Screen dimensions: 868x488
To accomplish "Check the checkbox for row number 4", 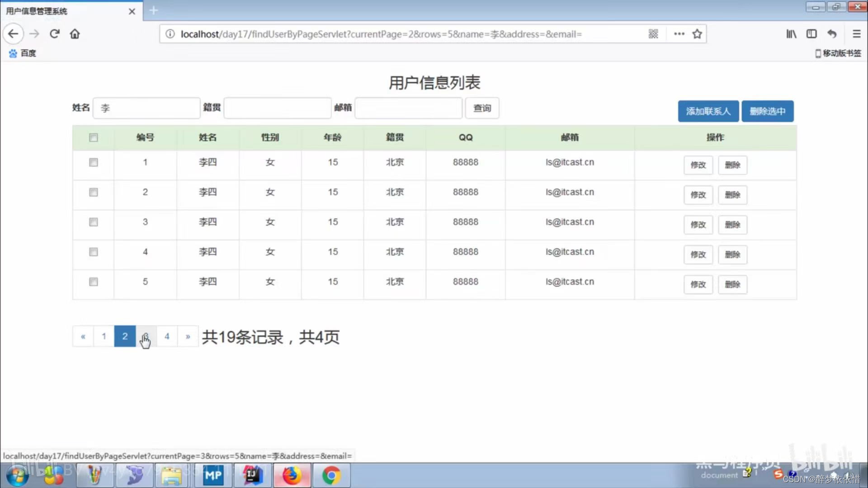I will click(94, 252).
